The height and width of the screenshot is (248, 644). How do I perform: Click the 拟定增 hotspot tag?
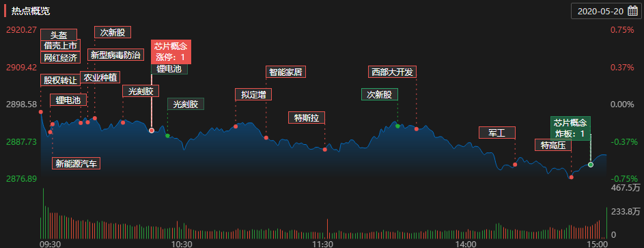tap(253, 94)
